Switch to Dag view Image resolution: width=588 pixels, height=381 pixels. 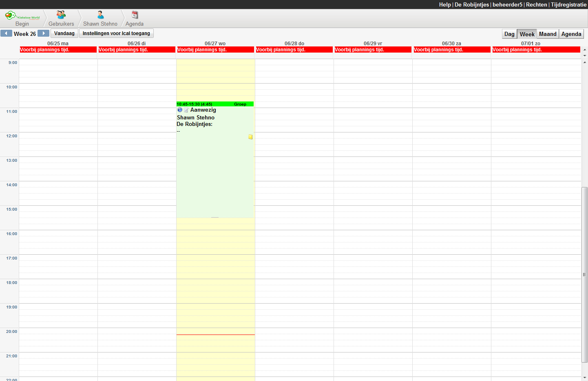click(x=509, y=34)
